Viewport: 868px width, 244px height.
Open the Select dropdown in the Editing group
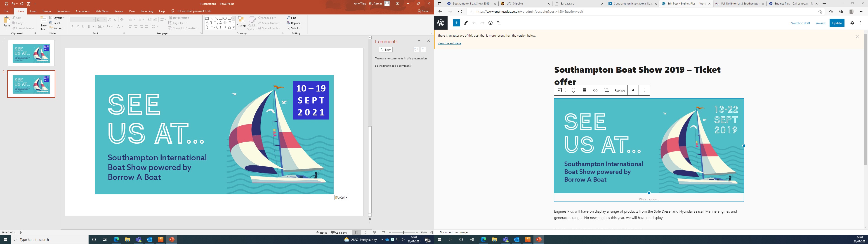point(294,28)
